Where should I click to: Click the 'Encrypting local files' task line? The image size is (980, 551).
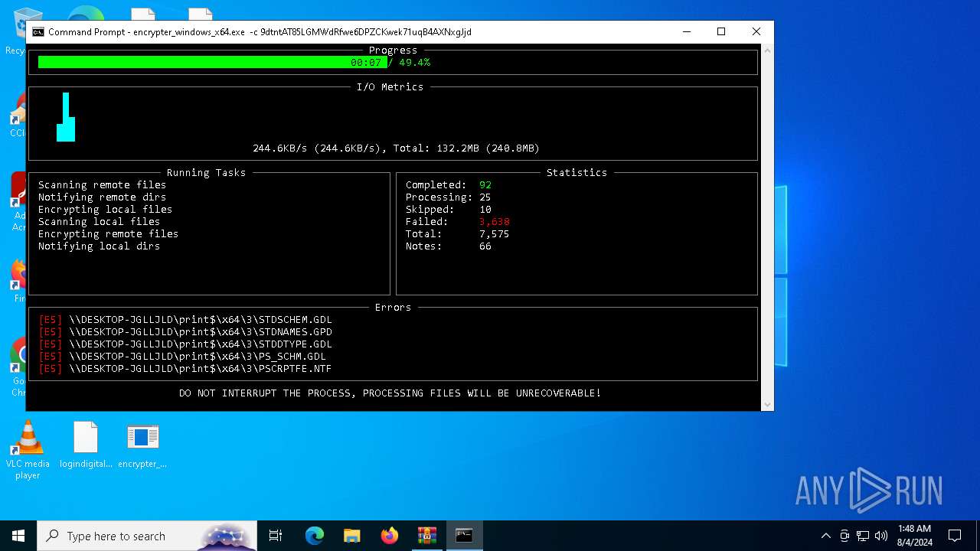pyautogui.click(x=105, y=209)
